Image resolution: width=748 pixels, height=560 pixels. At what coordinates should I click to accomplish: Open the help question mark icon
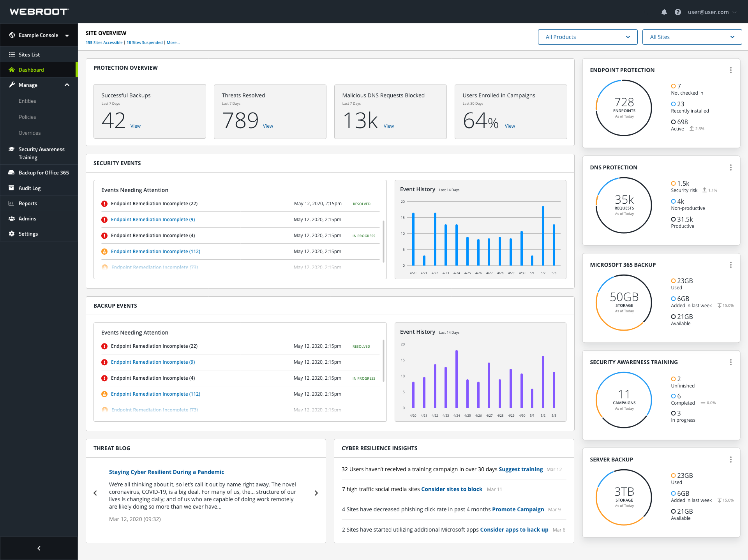coord(678,12)
